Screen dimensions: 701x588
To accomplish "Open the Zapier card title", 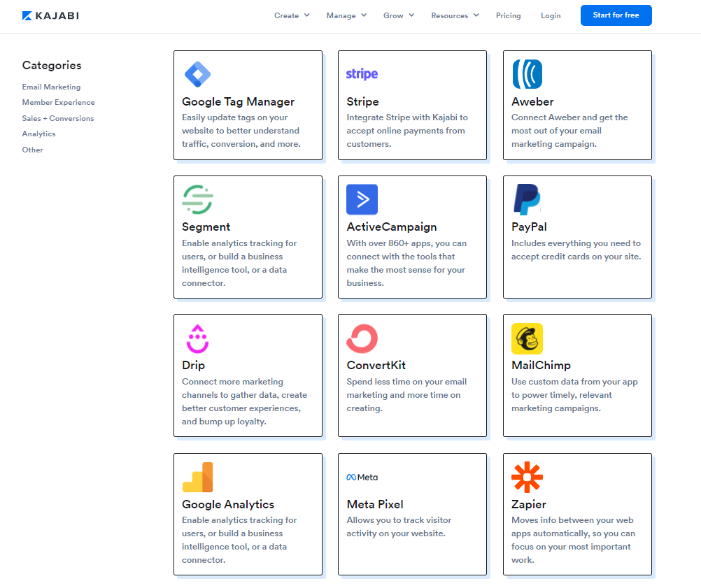I will [529, 504].
